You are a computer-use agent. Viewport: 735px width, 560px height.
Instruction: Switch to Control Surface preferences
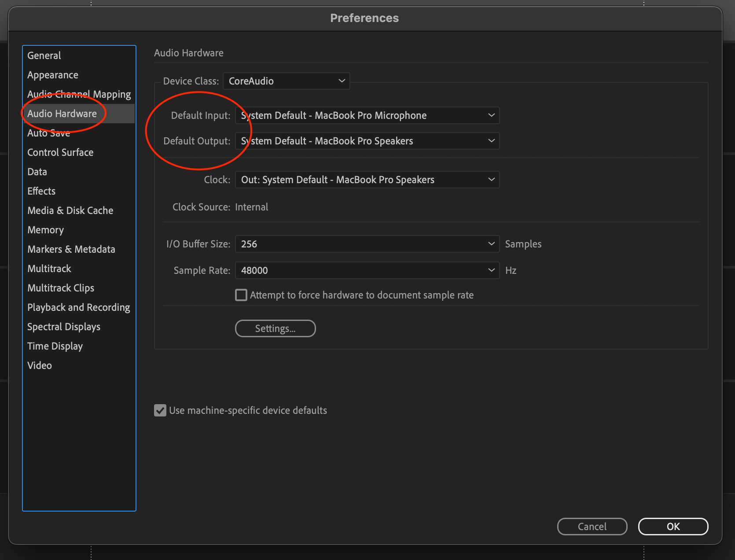pos(60,152)
